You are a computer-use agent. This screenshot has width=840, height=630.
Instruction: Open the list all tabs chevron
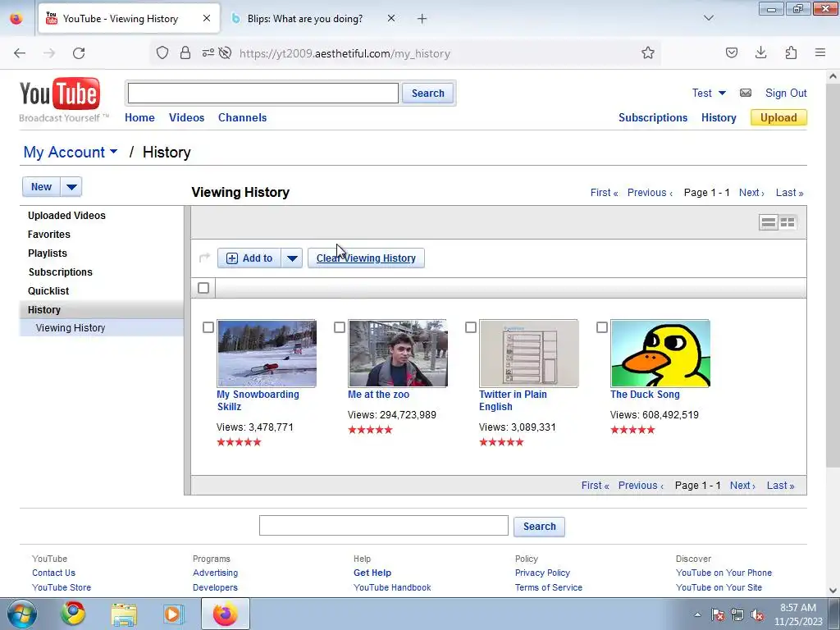708,18
